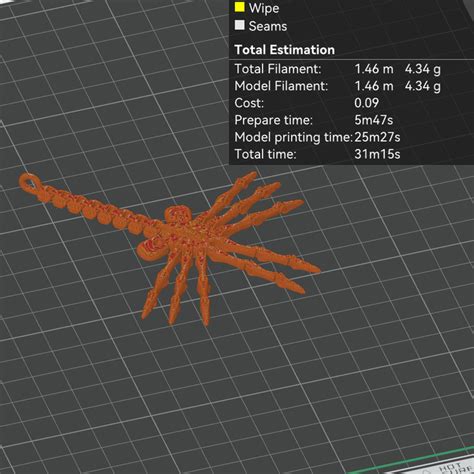Select the Total time label
474x474 pixels.
click(265, 154)
